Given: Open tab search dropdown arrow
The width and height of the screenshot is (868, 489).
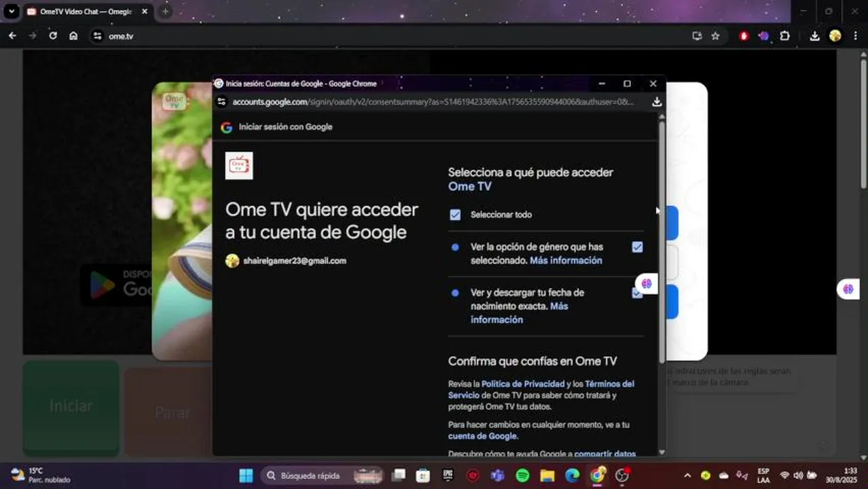Looking at the screenshot, I should [x=12, y=12].
